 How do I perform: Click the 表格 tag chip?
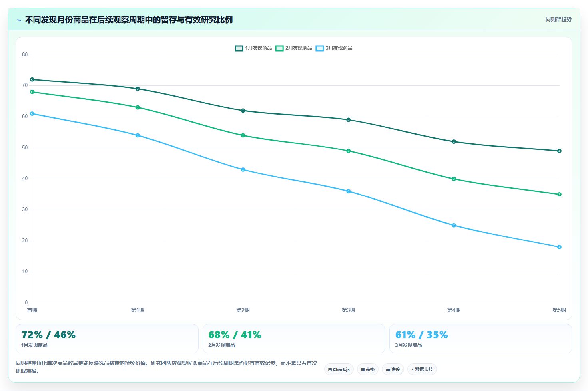368,369
